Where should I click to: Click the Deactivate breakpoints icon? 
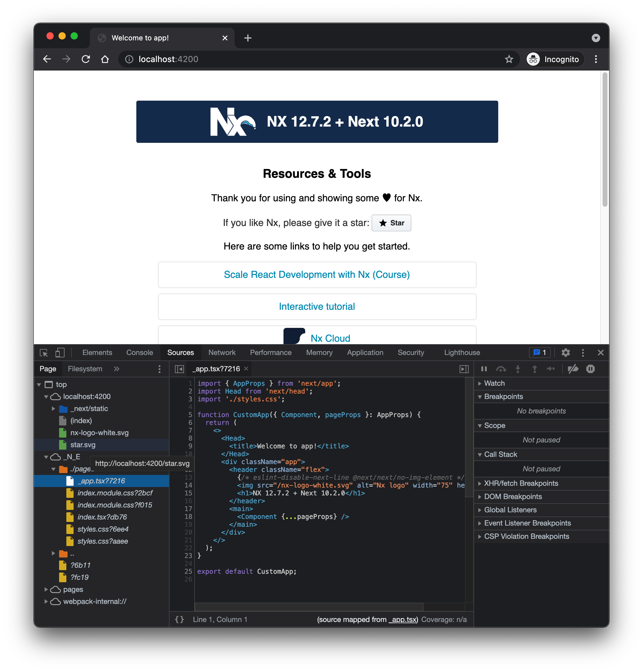pyautogui.click(x=573, y=369)
